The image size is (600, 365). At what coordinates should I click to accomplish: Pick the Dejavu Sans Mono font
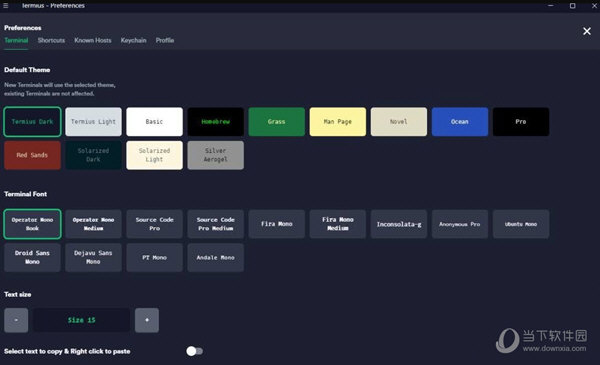point(93,257)
